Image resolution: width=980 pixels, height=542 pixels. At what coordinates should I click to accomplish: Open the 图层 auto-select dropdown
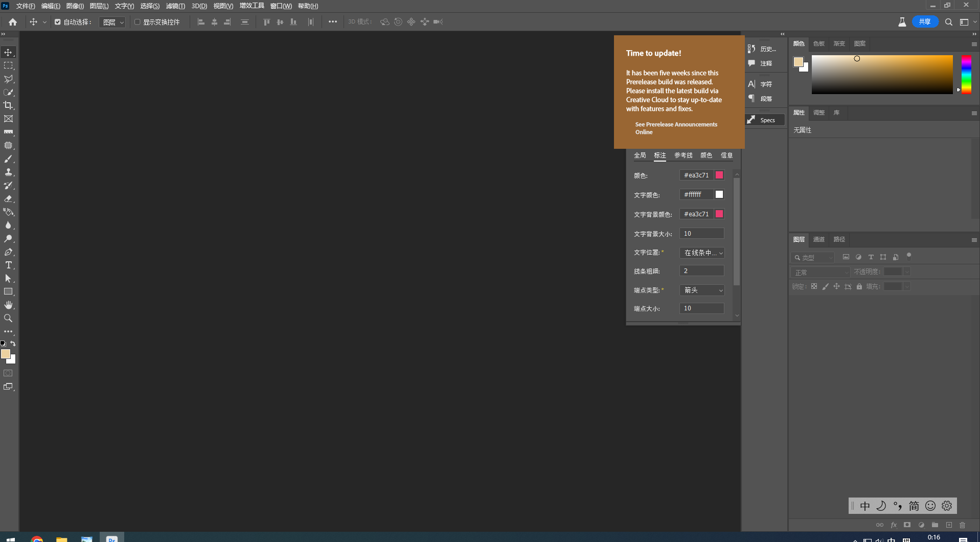point(113,22)
